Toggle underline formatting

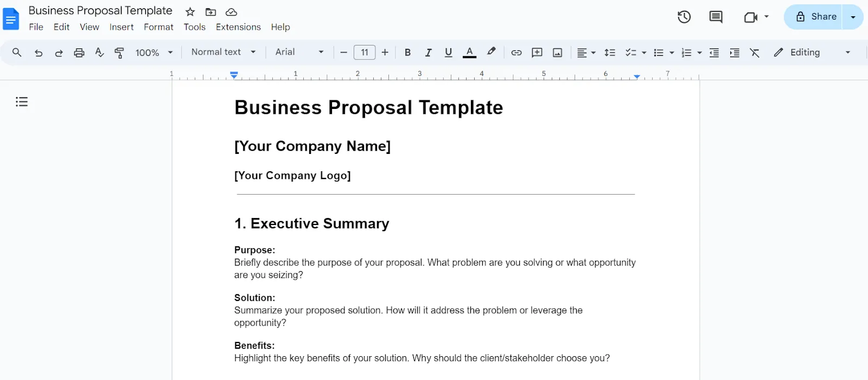(x=448, y=53)
